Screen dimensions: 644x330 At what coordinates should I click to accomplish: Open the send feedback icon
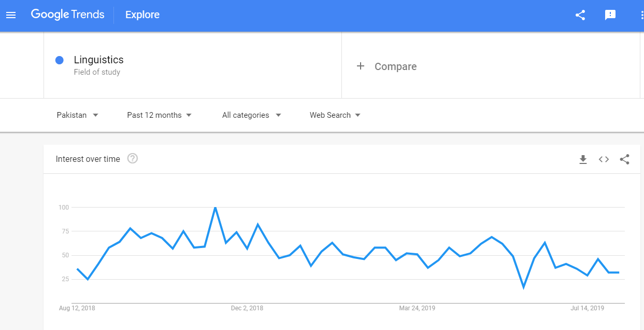pos(610,15)
